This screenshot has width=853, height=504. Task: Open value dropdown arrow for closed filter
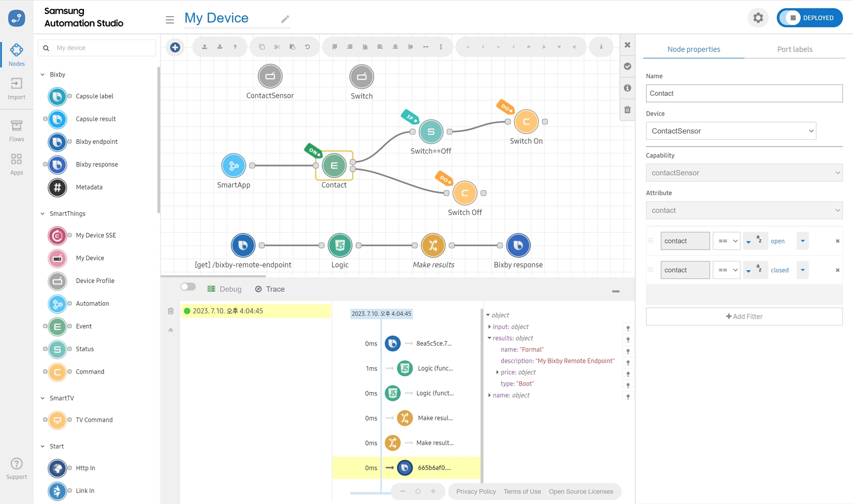coord(802,270)
